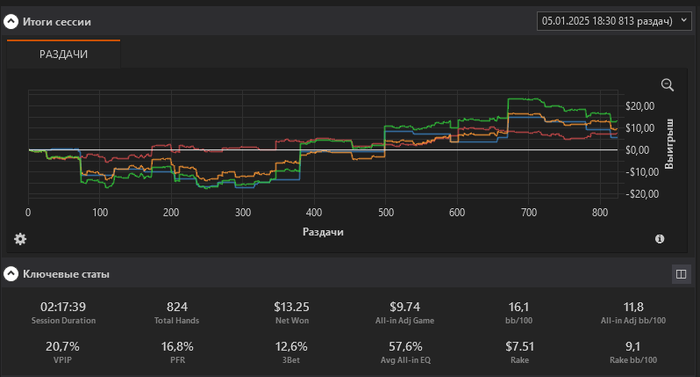Click the Выигрыш y-axis title
Image resolution: width=700 pixels, height=377 pixels.
pos(669,144)
